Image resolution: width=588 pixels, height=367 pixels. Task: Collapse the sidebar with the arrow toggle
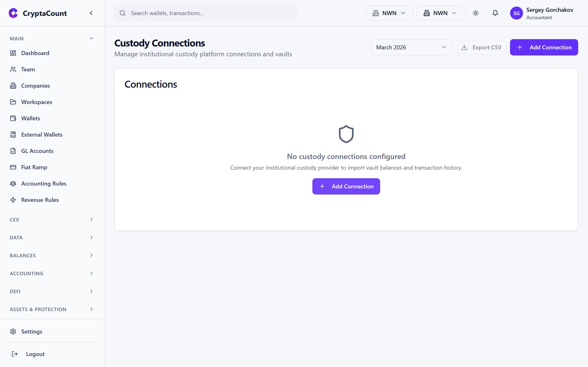tap(91, 13)
